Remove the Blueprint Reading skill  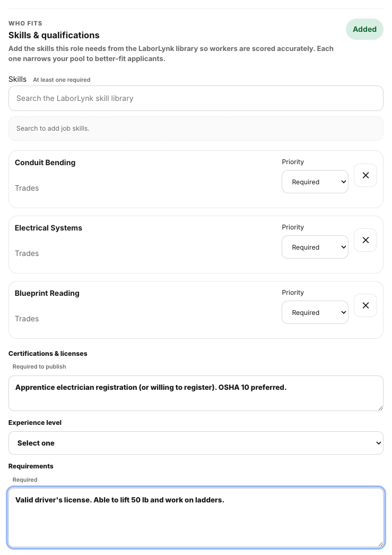(x=365, y=305)
